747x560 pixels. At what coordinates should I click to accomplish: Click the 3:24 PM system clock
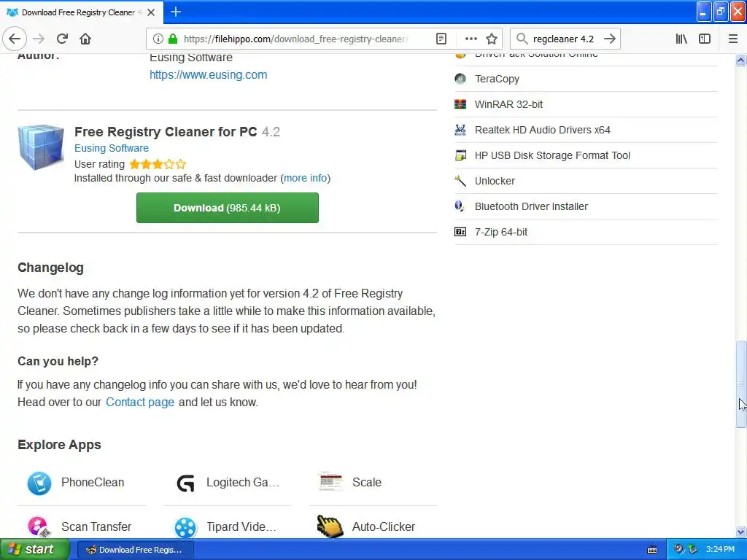tap(720, 549)
